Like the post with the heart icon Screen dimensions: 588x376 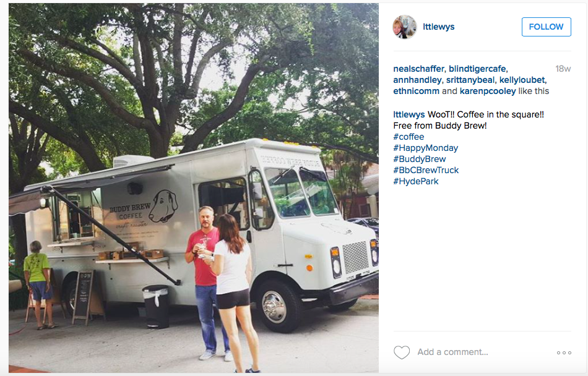402,352
